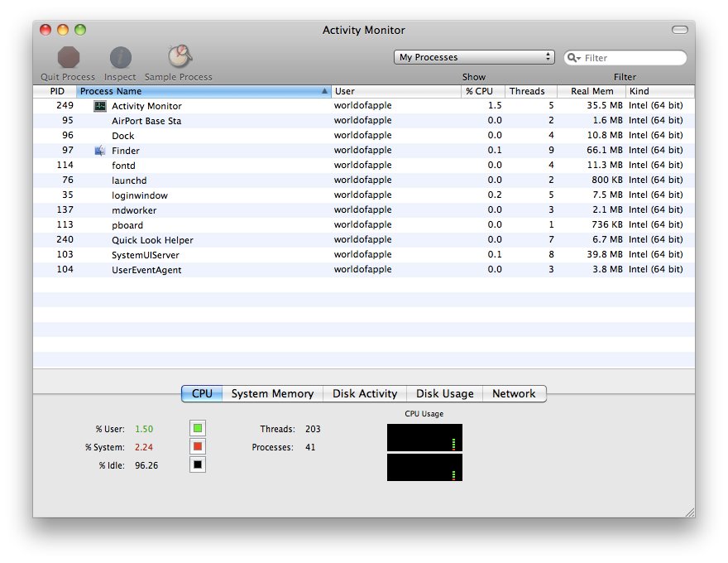
Task: Toggle sort order on Process Name column
Action: (203, 91)
